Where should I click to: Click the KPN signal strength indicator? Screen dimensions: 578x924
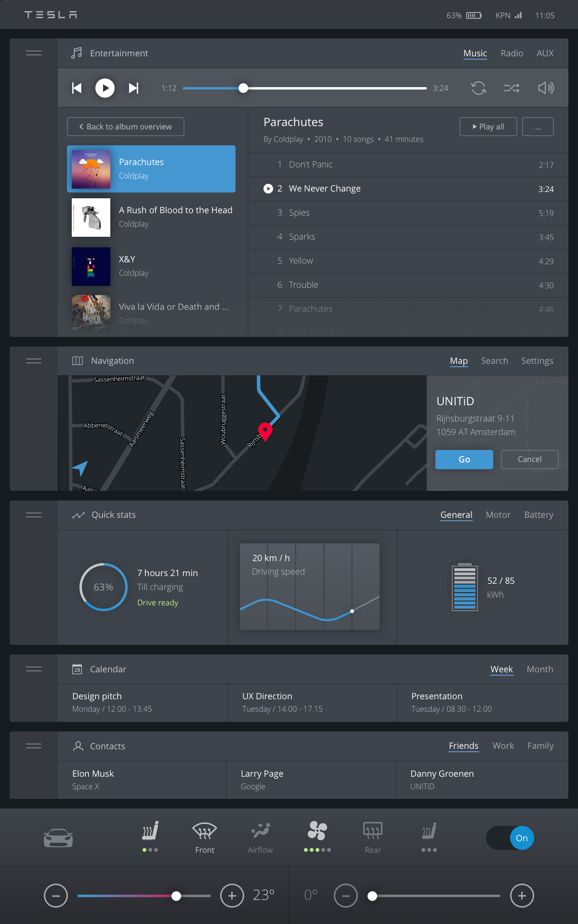pyautogui.click(x=518, y=15)
